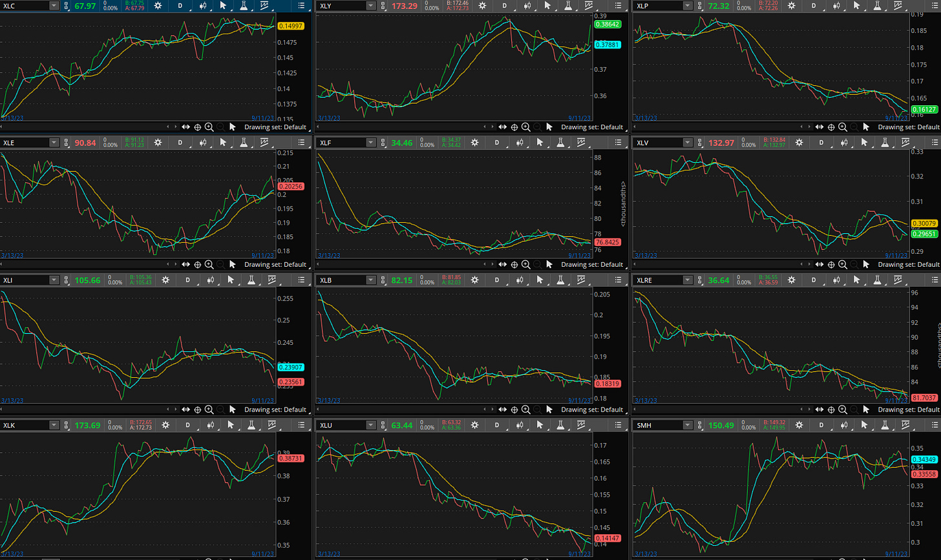Open candlestick chart style icon in XLI panel
The width and height of the screenshot is (941, 560).
210,280
